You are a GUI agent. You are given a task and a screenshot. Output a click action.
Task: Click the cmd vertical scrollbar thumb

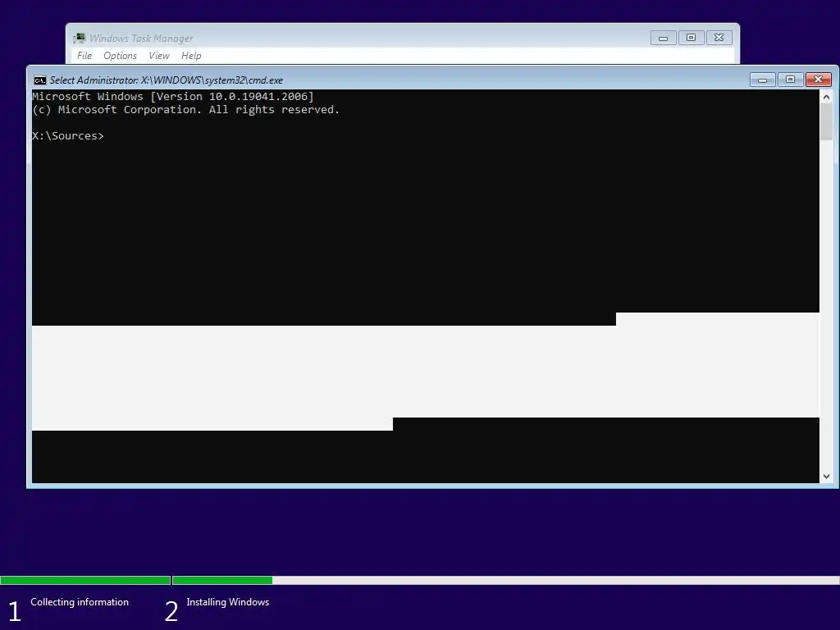point(826,121)
